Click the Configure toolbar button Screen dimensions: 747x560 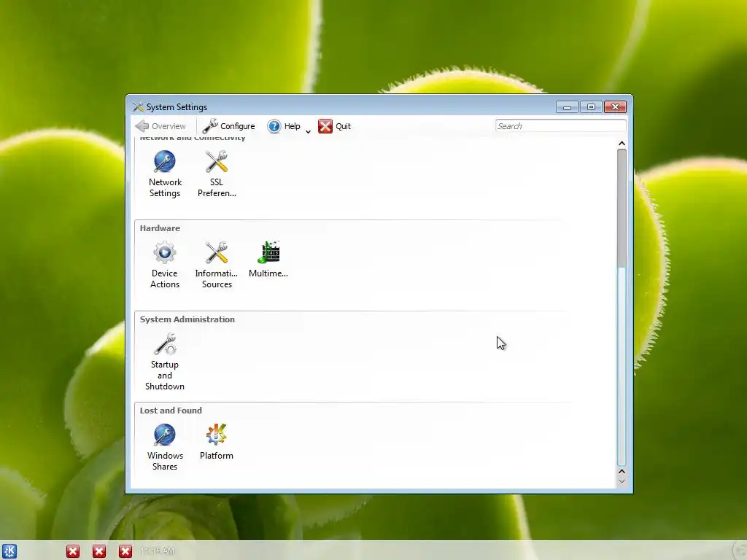[228, 126]
